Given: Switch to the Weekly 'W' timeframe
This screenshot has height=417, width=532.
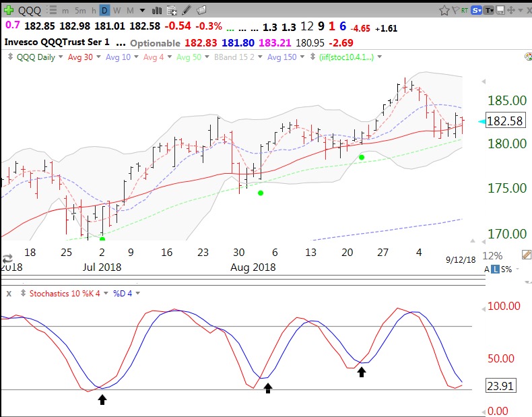Looking at the screenshot, I should tap(117, 11).
